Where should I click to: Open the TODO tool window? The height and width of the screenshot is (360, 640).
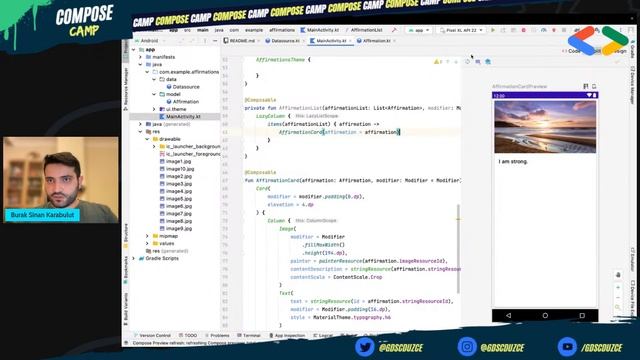[x=188, y=335]
